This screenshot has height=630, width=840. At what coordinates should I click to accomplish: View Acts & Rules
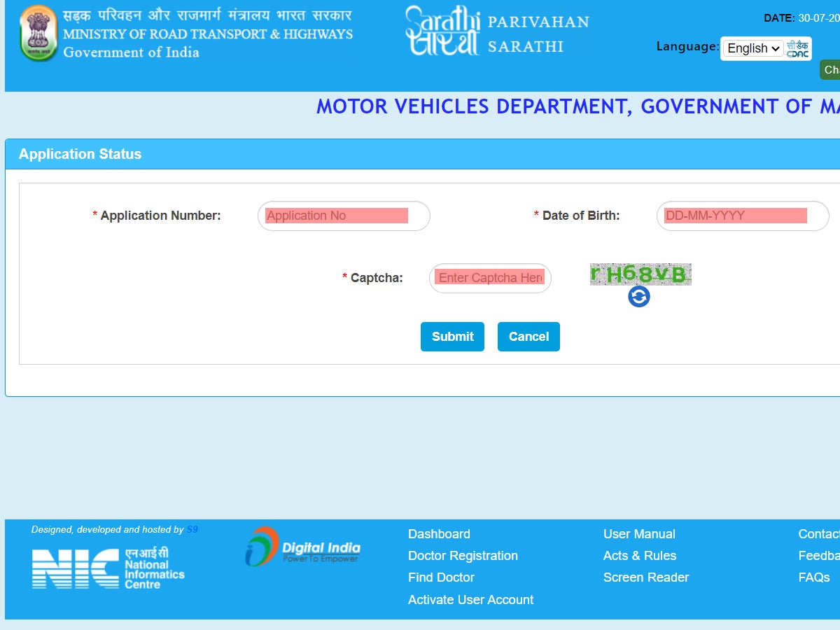(639, 556)
